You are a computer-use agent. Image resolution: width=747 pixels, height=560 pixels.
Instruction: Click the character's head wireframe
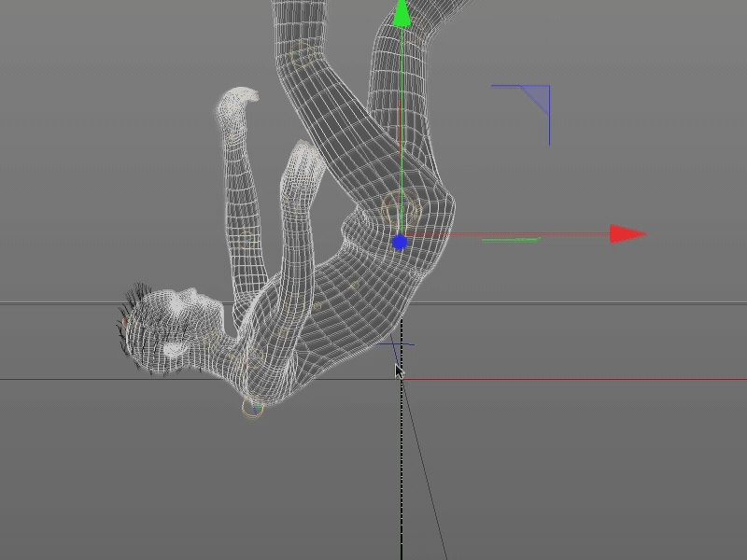tap(168, 317)
